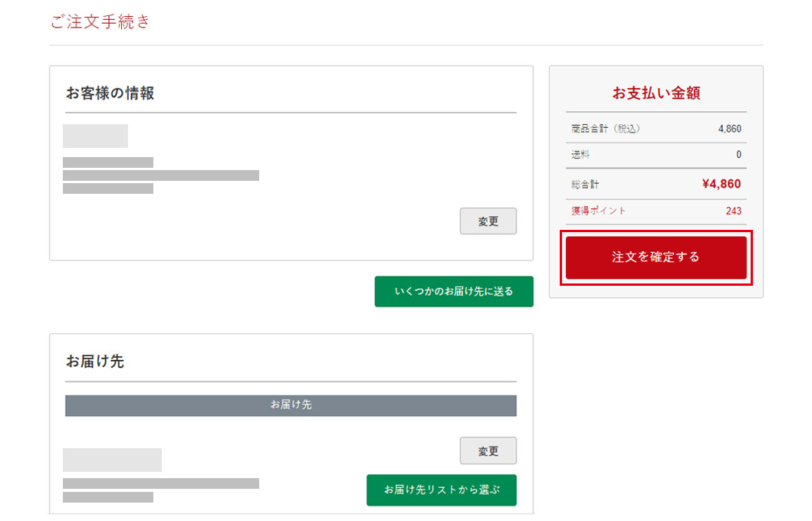Click the お届け先 section title above the gray bar
The image size is (812, 521).
click(x=94, y=362)
